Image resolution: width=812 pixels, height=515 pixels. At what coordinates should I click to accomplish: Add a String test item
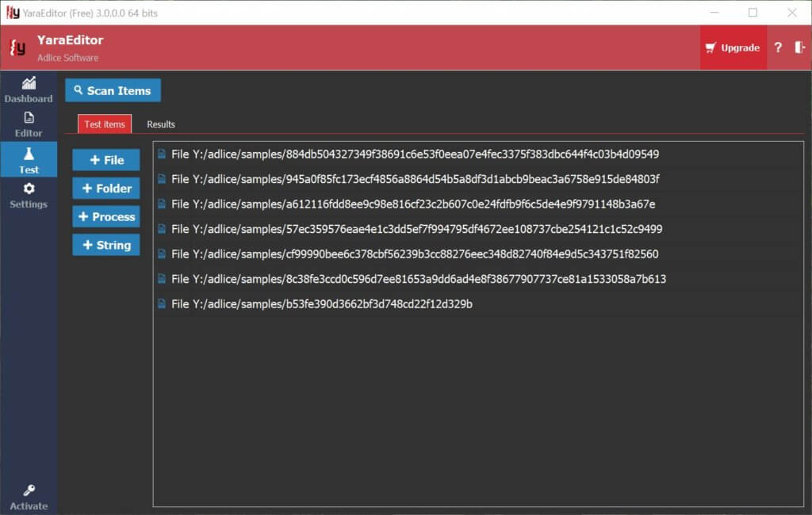pos(106,246)
